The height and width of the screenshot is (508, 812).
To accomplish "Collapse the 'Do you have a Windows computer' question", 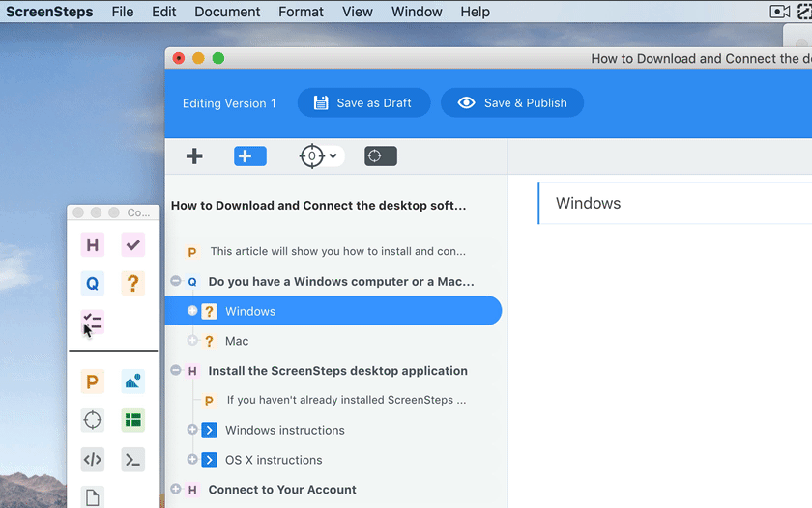I will click(176, 281).
